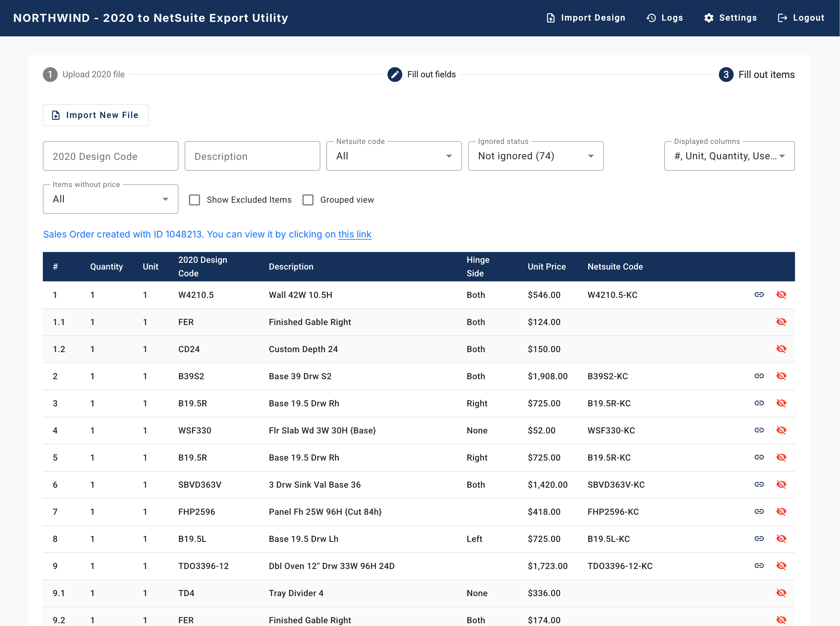Enable the Grouped view checkbox
840x626 pixels.
308,200
